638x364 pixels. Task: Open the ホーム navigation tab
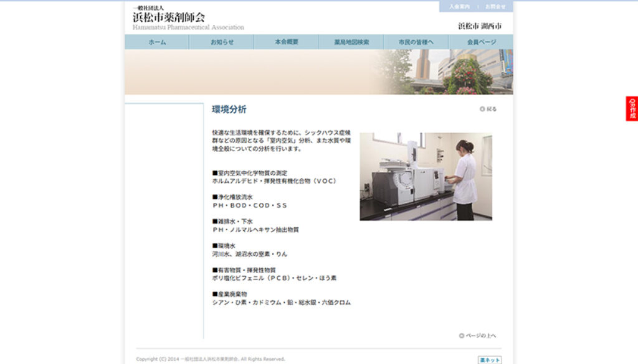pos(156,42)
